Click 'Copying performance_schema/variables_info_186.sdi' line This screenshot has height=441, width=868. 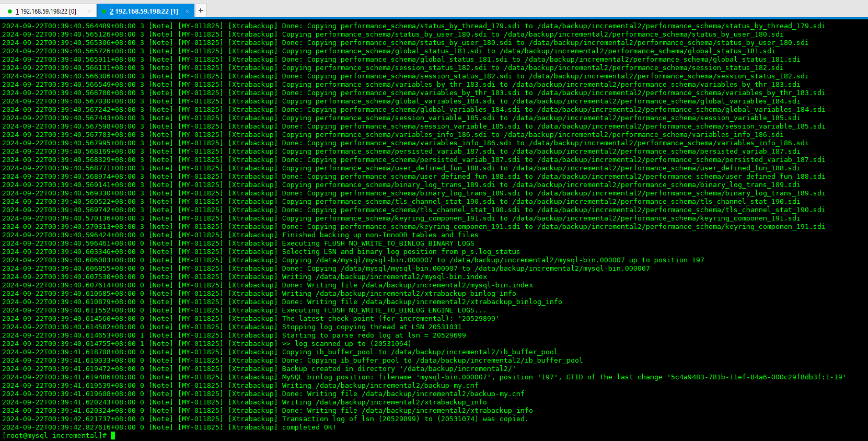coord(393,135)
